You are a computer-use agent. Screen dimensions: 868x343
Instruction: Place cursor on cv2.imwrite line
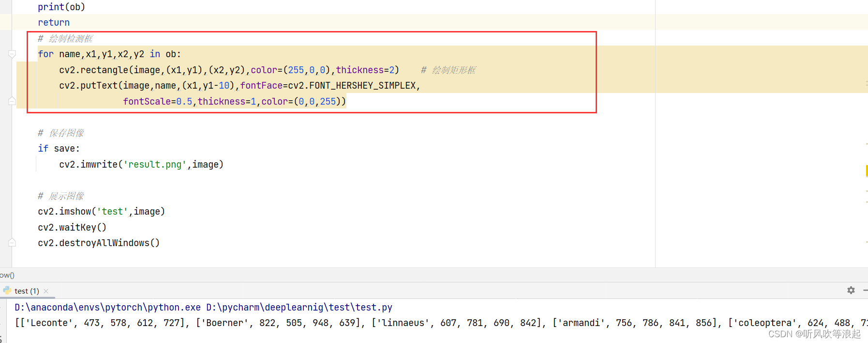point(141,165)
